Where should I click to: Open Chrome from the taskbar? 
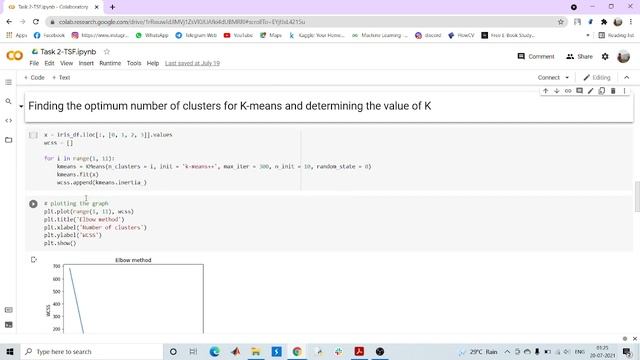pos(297,352)
